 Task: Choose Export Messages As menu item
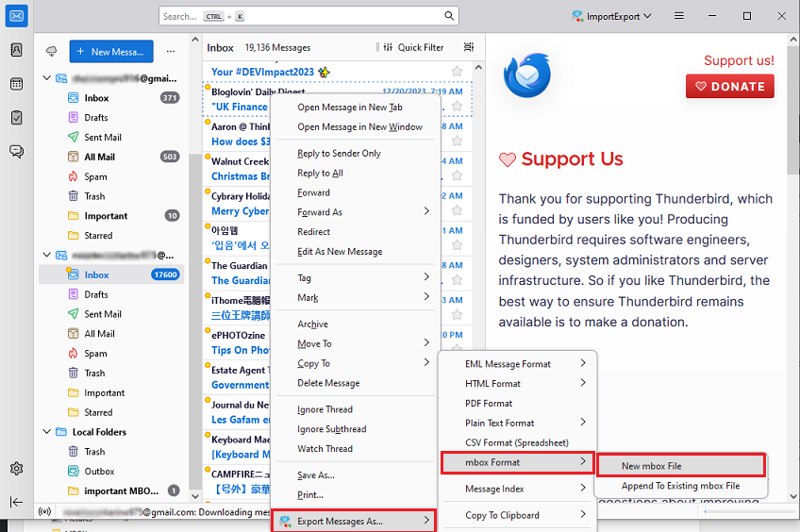coord(354,522)
